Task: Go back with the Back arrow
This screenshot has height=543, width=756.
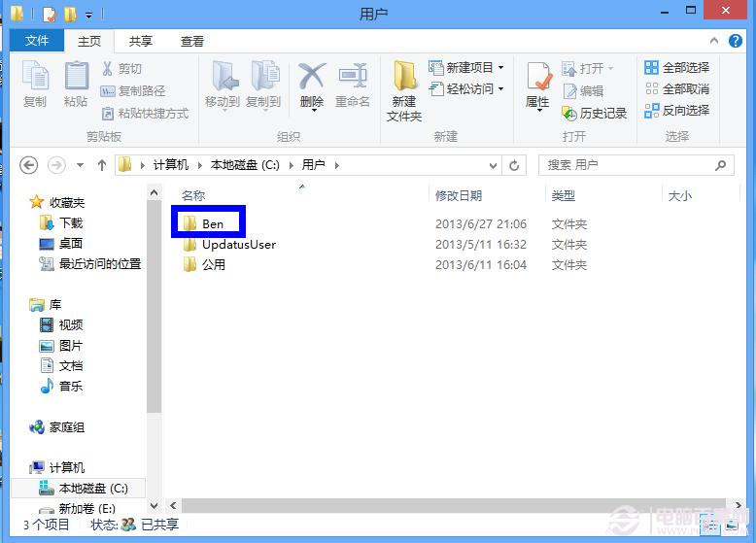Action: pyautogui.click(x=29, y=165)
